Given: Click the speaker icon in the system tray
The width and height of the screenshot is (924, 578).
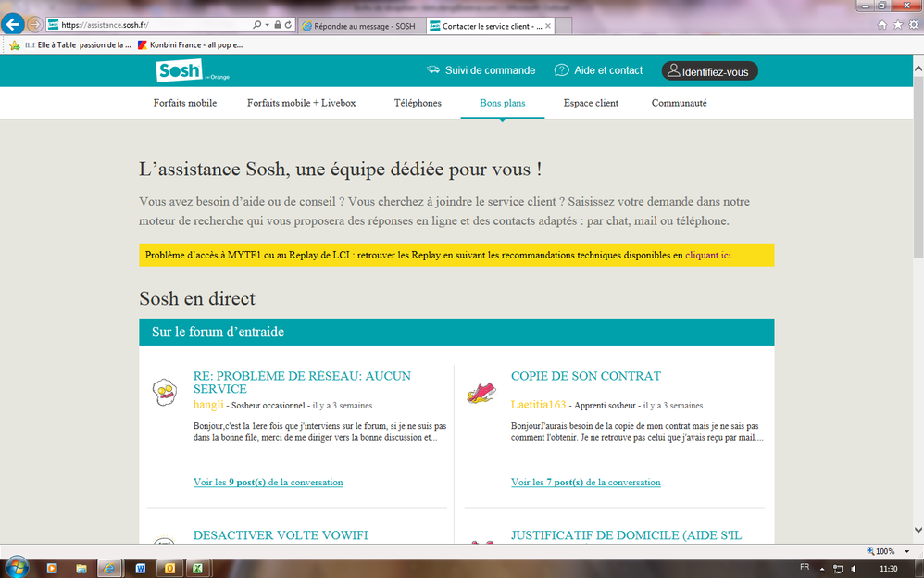Looking at the screenshot, I should [852, 569].
